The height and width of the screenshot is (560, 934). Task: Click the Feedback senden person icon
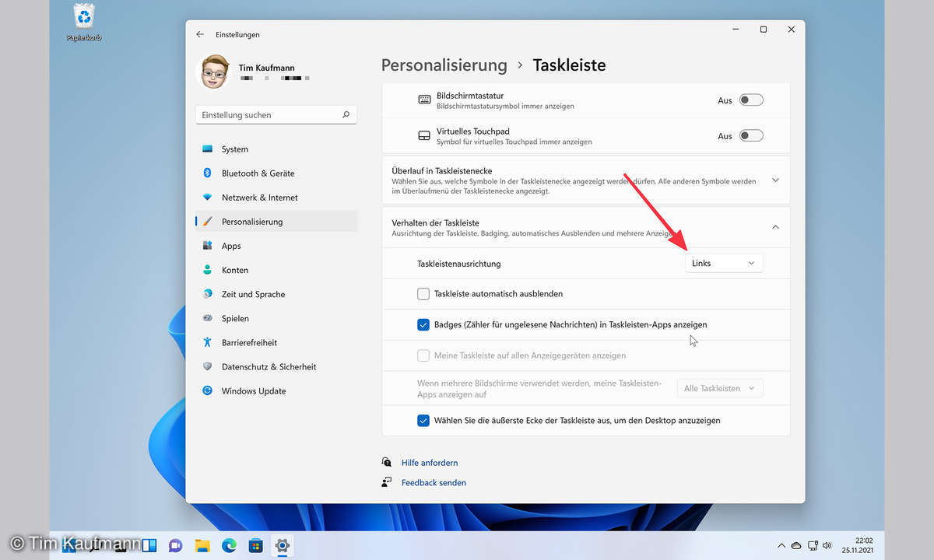click(x=387, y=482)
